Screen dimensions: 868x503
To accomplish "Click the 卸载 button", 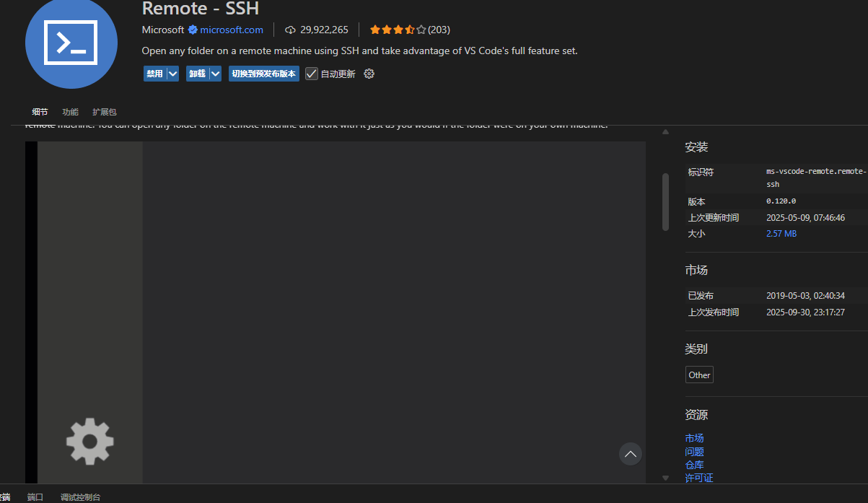I will tap(198, 74).
